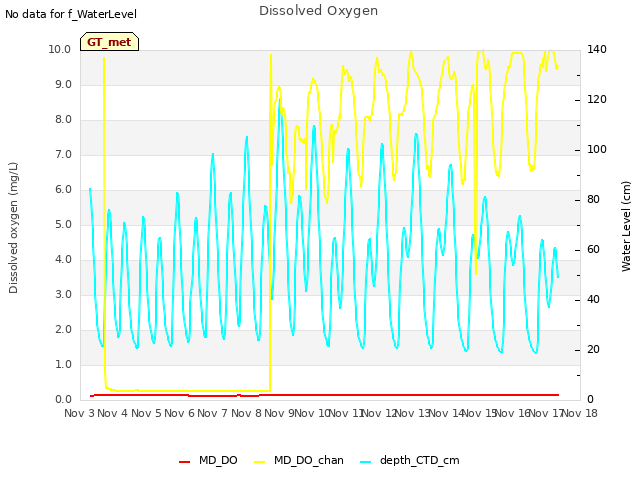This screenshot has width=640, height=480.
Task: Click the 140 right axis value
Action: tap(597, 50)
